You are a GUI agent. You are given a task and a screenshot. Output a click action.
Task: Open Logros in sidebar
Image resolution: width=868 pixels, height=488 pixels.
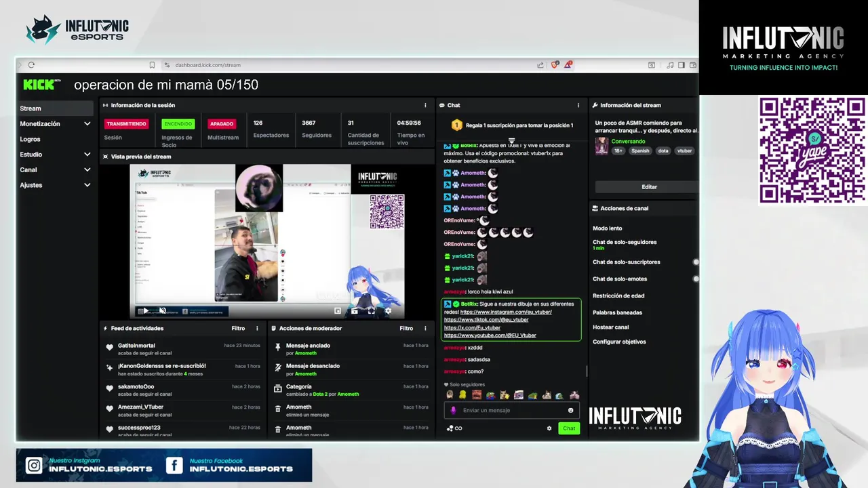tap(30, 139)
